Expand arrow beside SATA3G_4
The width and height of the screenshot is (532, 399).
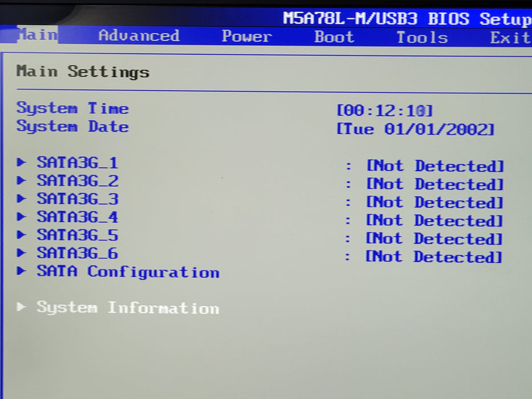[21, 217]
